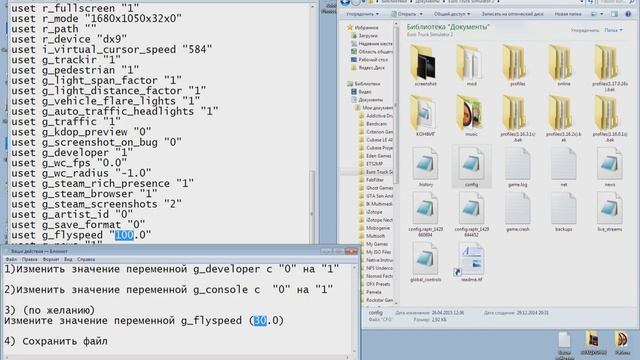Select the profiles(1.16.0.1s).bak folder
This screenshot has height=360, width=640.
point(609,118)
